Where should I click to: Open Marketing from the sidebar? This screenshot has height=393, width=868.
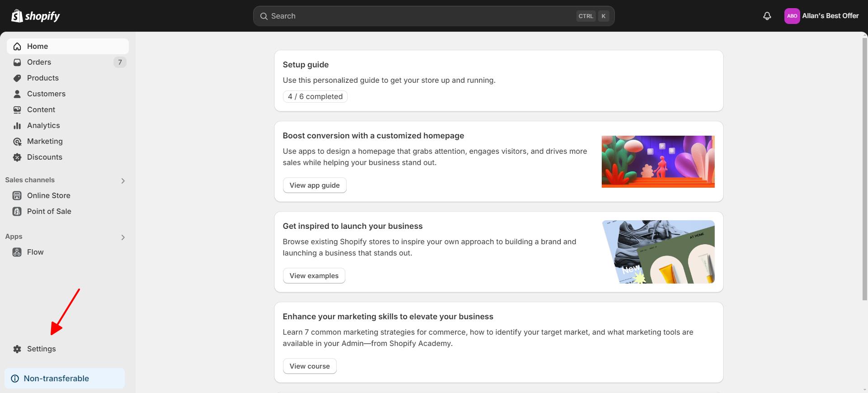45,142
